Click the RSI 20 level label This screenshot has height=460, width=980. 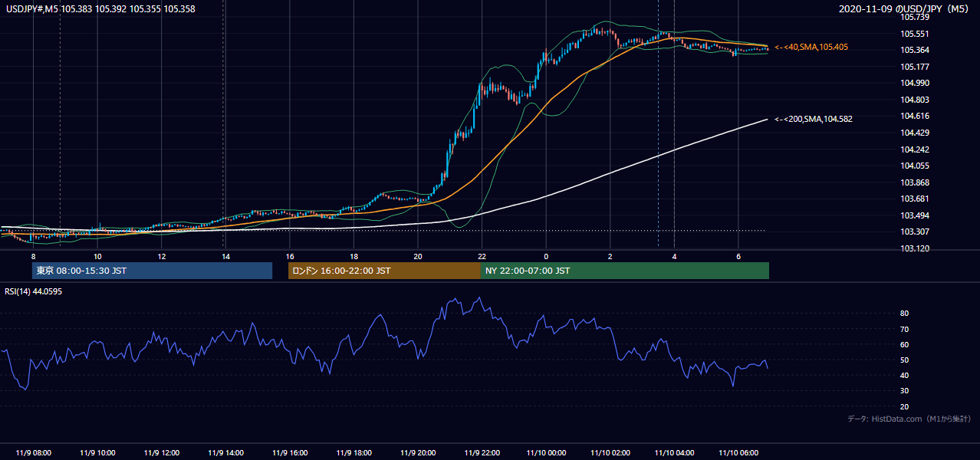point(905,406)
